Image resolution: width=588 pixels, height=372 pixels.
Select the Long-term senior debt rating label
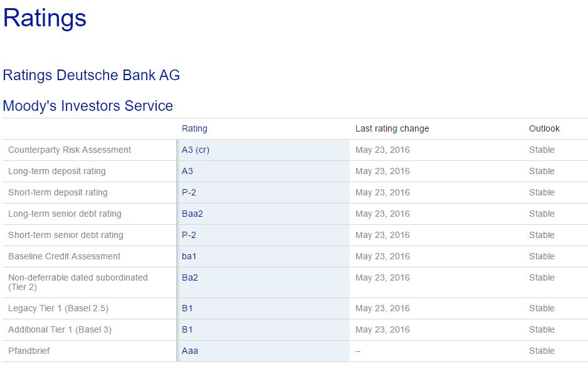pyautogui.click(x=65, y=214)
